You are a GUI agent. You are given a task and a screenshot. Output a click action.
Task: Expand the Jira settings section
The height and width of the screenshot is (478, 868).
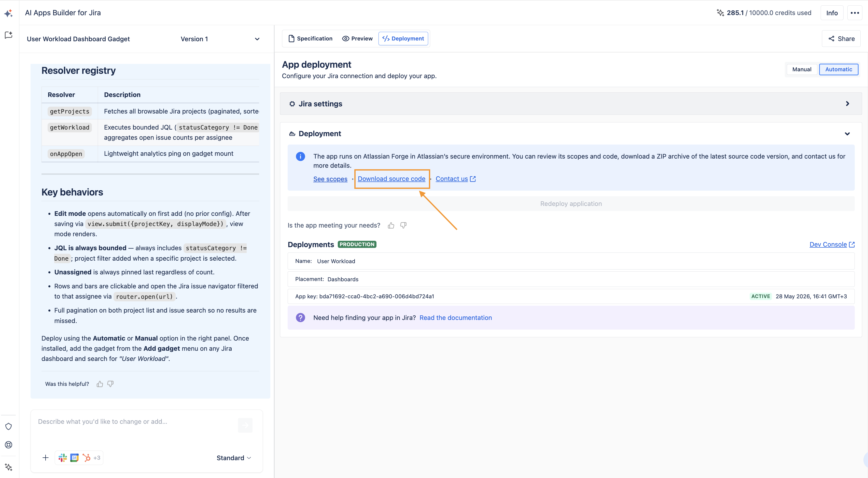571,104
